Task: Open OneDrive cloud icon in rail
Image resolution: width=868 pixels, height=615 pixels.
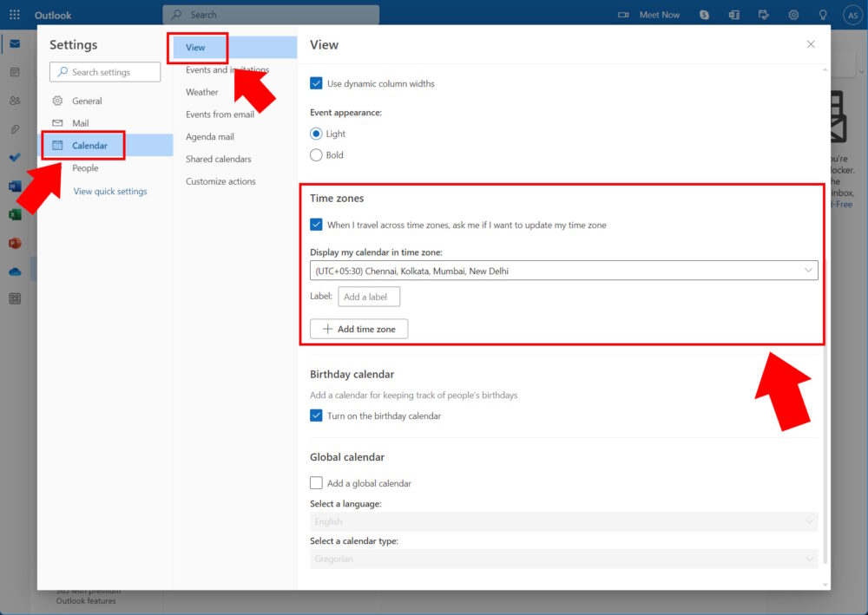Action: pos(15,271)
